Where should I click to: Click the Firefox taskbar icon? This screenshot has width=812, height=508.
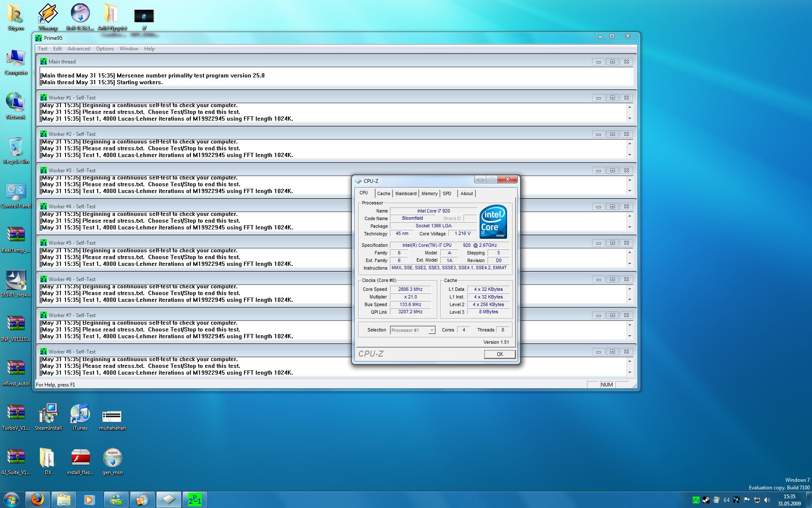coord(38,500)
